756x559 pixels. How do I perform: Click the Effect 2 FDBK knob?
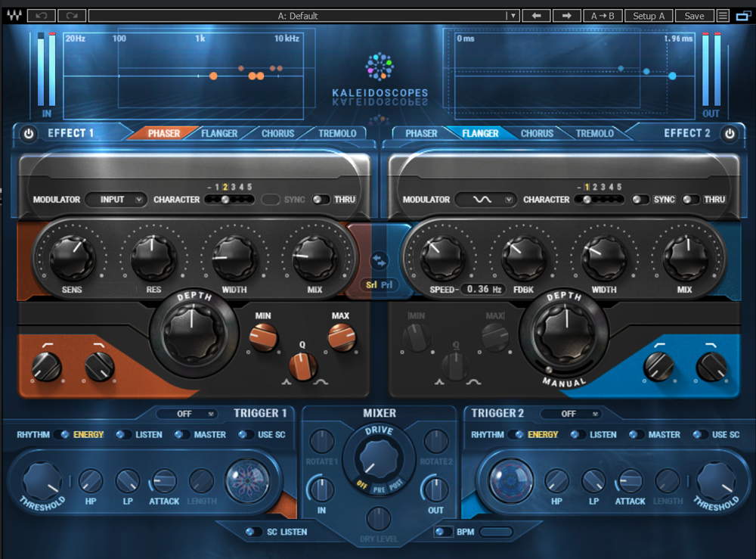pos(524,257)
